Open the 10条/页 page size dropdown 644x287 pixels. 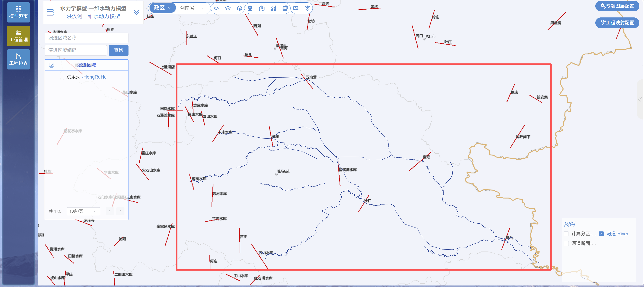(x=83, y=211)
